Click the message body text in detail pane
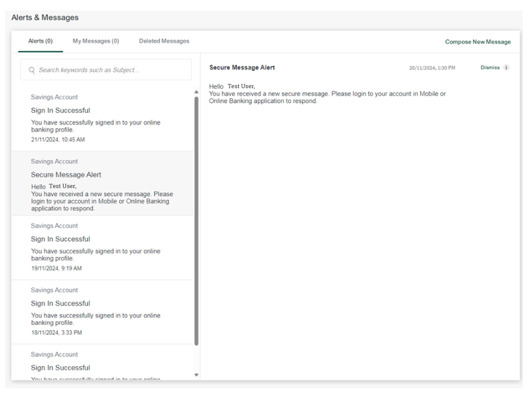 click(327, 94)
